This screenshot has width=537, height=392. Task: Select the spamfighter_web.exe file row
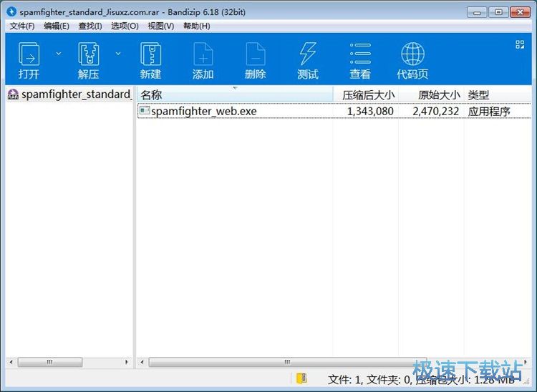pyautogui.click(x=334, y=111)
